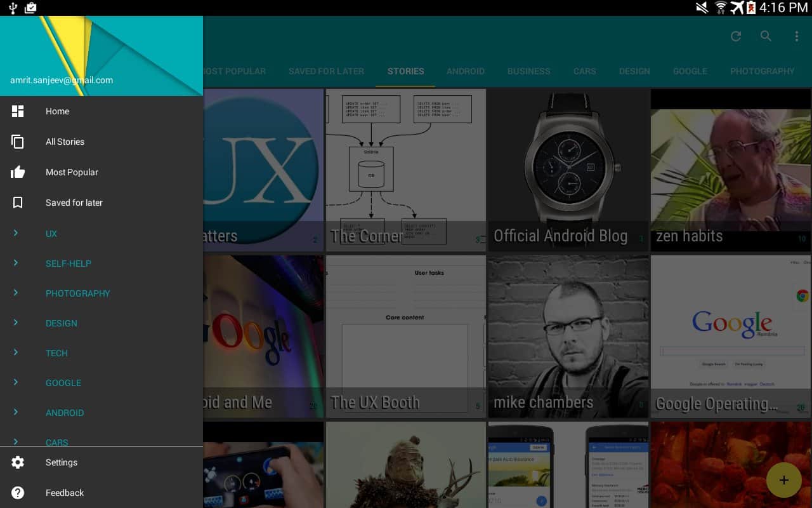Expand the UX category chevron
Viewport: 812px width, 508px height.
click(16, 233)
